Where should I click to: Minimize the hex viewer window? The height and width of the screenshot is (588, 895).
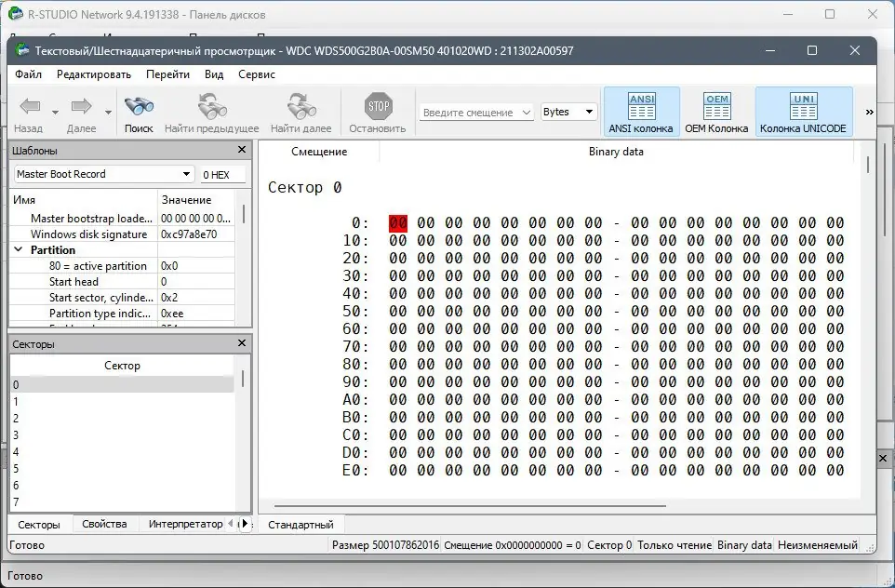pyautogui.click(x=770, y=50)
